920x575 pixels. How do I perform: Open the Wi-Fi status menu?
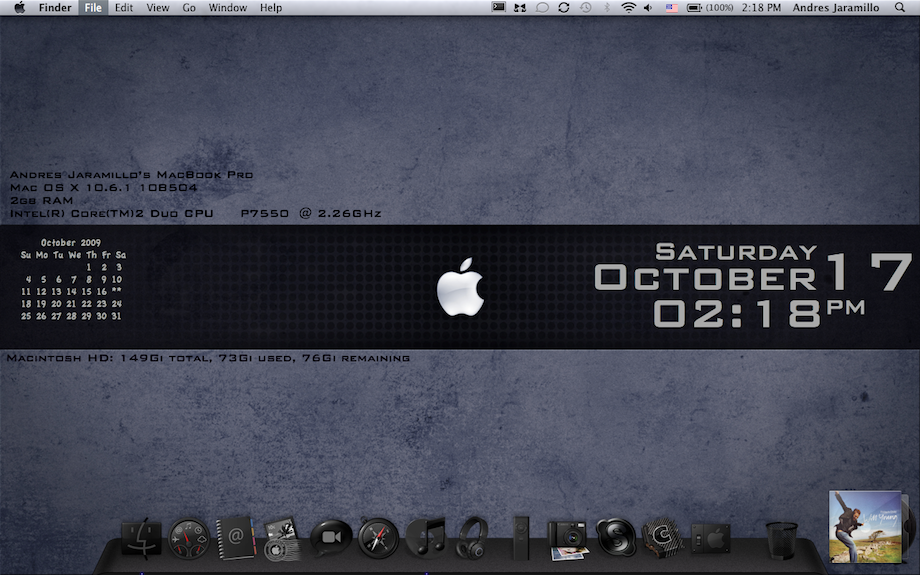(x=628, y=8)
